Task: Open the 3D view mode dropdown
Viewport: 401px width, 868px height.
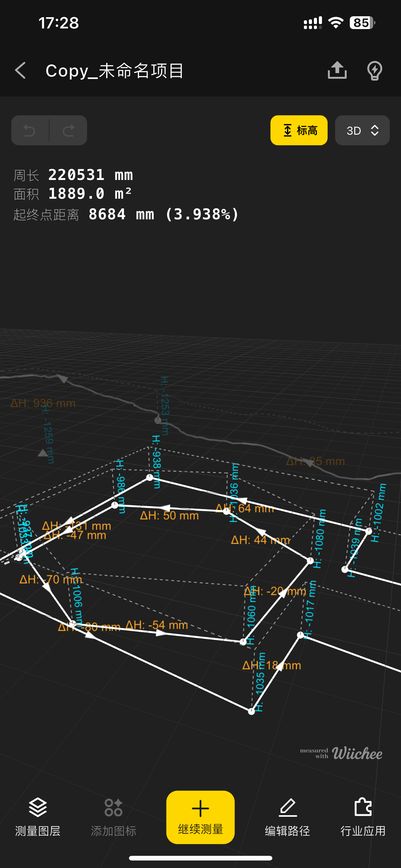Action: click(x=362, y=130)
